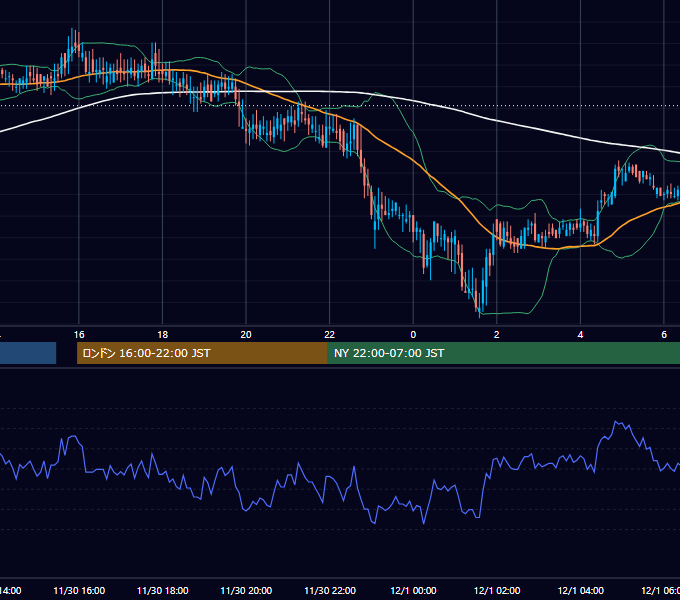Click the London 16:00-22:00 JST session bar
The width and height of the screenshot is (680, 600).
pyautogui.click(x=202, y=353)
